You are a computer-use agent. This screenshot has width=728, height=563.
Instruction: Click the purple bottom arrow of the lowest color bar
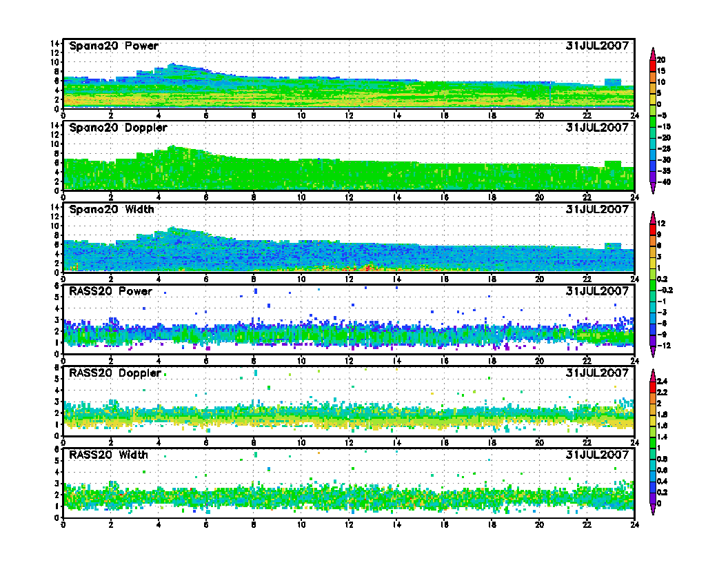click(x=653, y=510)
